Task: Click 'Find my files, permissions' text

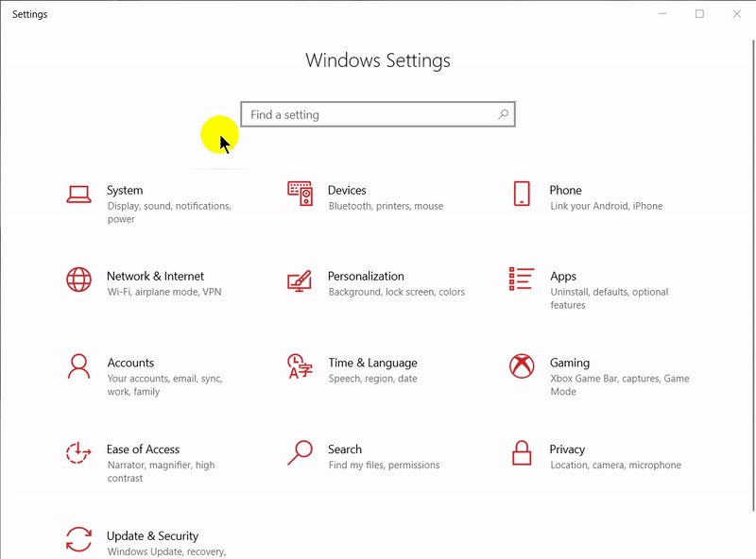Action: point(384,465)
